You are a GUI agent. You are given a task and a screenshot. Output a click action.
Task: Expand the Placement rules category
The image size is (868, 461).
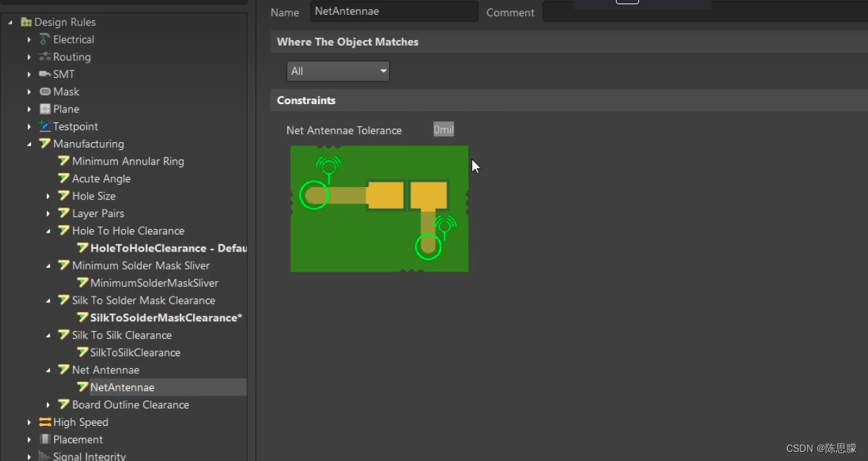(29, 439)
